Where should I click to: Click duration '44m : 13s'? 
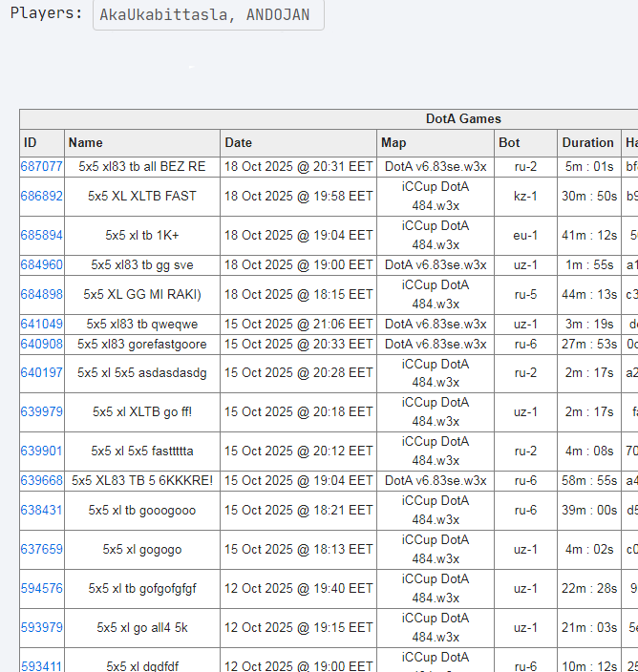click(589, 294)
